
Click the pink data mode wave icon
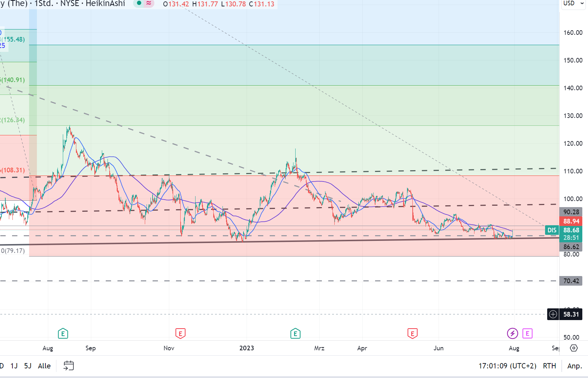[x=149, y=3]
